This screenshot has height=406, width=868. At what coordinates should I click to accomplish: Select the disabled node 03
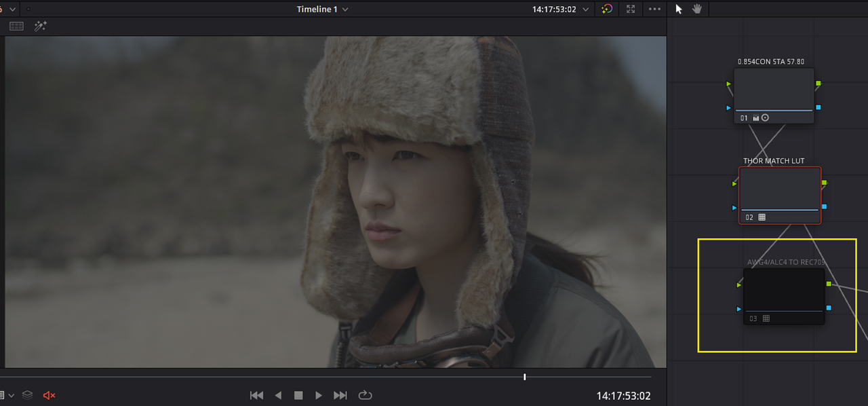(784, 296)
